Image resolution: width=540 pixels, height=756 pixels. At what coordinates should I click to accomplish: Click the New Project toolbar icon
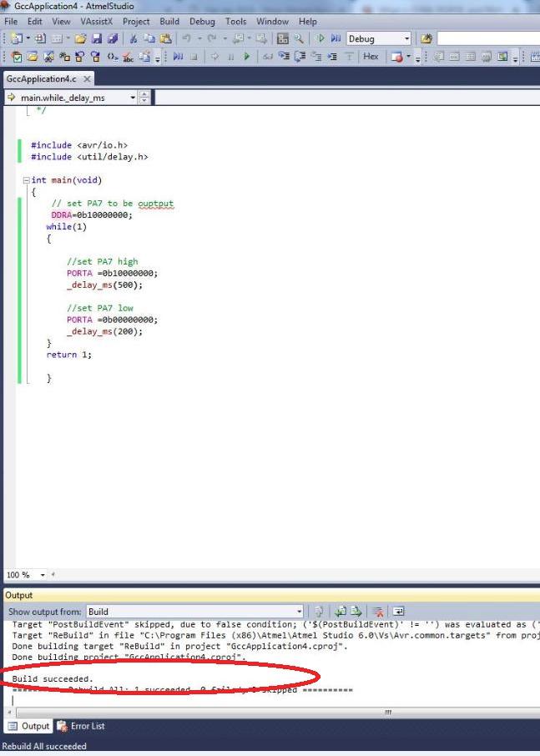17,38
